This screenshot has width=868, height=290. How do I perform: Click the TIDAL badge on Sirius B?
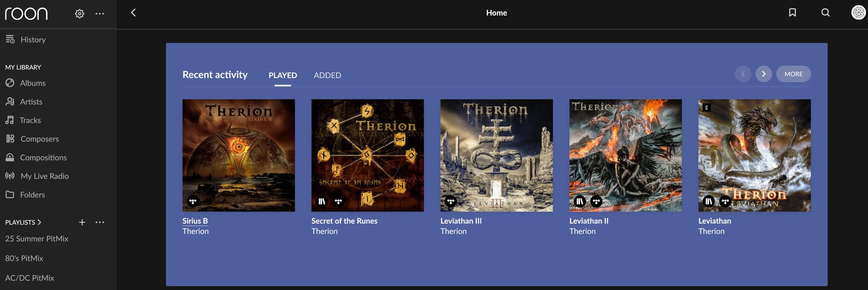[193, 201]
